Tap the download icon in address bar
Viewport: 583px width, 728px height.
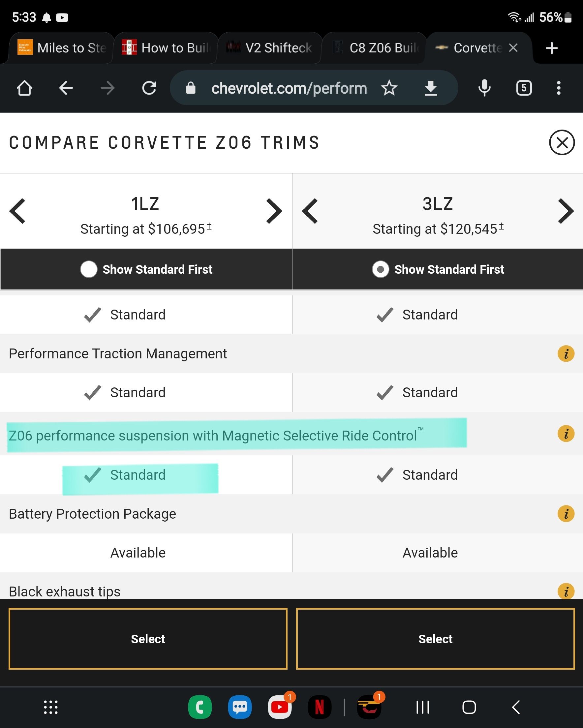(431, 88)
